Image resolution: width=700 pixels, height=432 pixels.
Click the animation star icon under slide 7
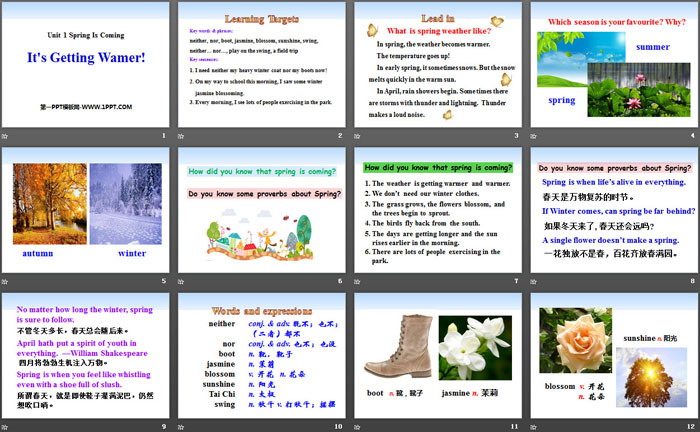358,282
